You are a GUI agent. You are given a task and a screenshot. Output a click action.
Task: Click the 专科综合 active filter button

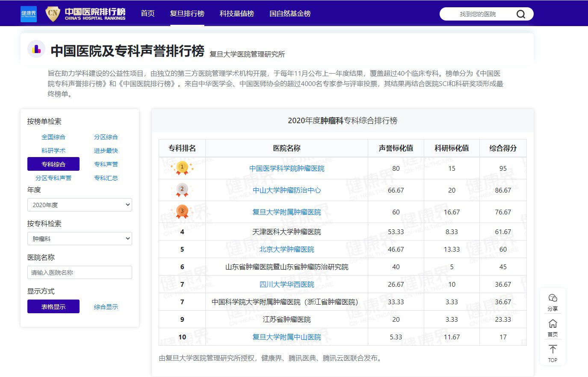pyautogui.click(x=53, y=164)
